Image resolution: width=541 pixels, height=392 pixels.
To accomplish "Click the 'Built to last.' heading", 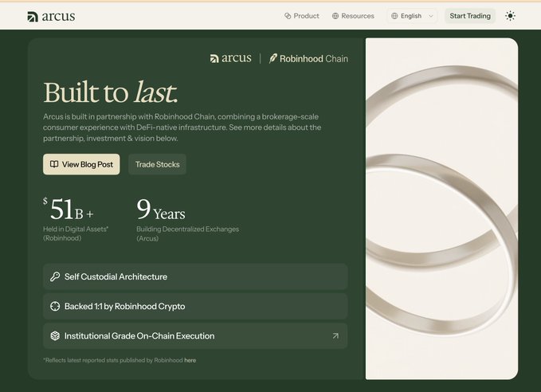I will click(111, 92).
